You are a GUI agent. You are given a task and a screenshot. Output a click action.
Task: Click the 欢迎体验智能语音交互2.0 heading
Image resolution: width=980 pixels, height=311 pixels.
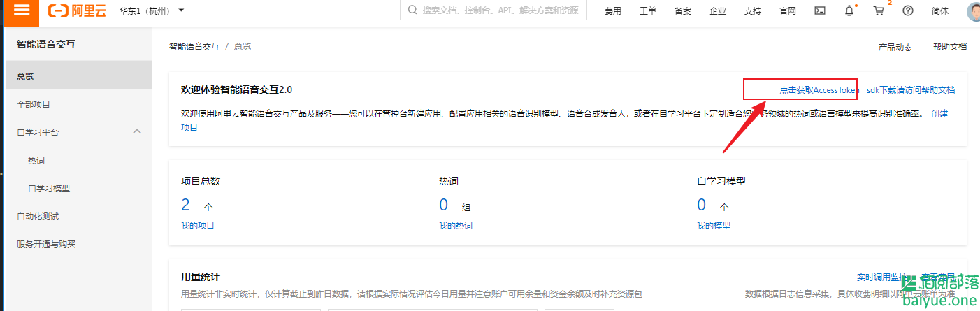[236, 90]
